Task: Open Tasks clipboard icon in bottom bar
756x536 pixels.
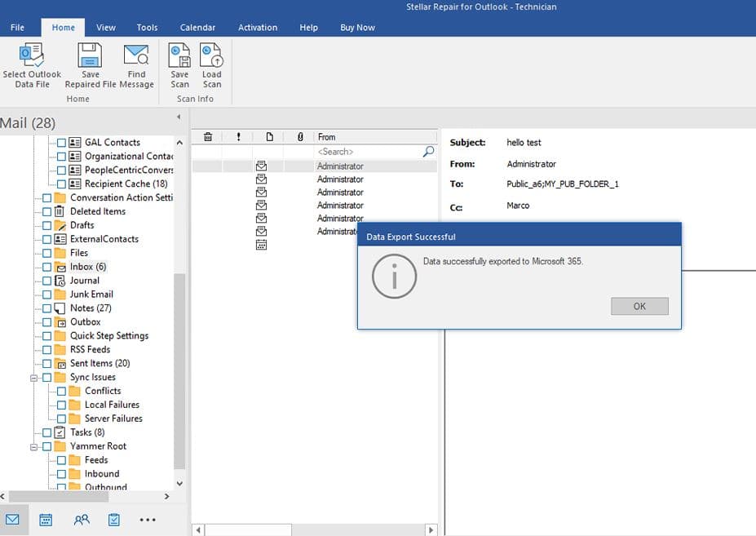Action: coord(114,520)
